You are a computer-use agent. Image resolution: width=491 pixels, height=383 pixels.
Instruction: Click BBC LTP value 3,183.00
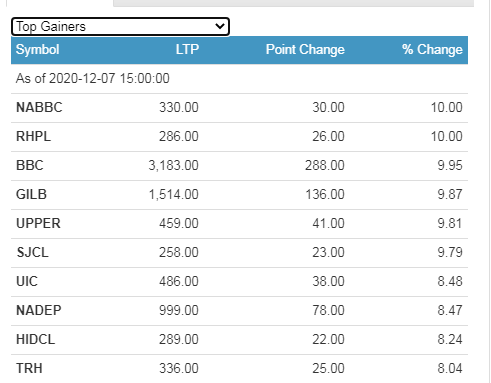(173, 165)
